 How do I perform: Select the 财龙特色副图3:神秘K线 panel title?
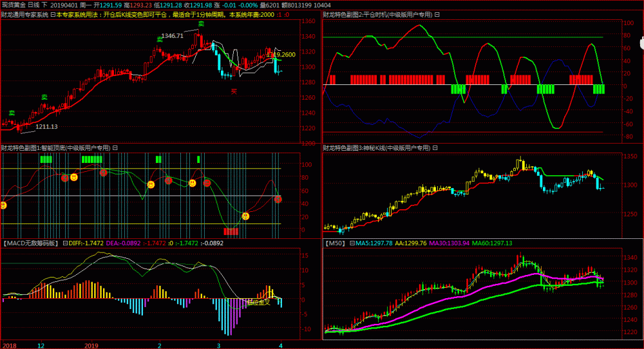pos(377,148)
